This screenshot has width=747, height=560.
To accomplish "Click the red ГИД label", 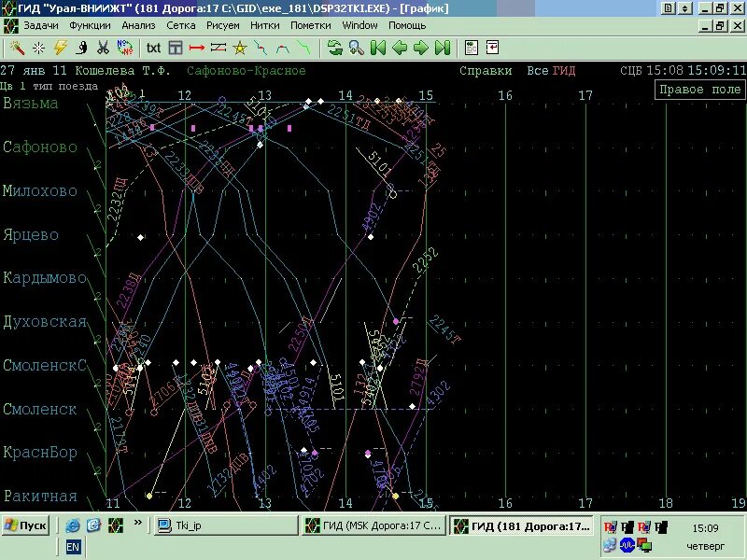I will pyautogui.click(x=564, y=71).
